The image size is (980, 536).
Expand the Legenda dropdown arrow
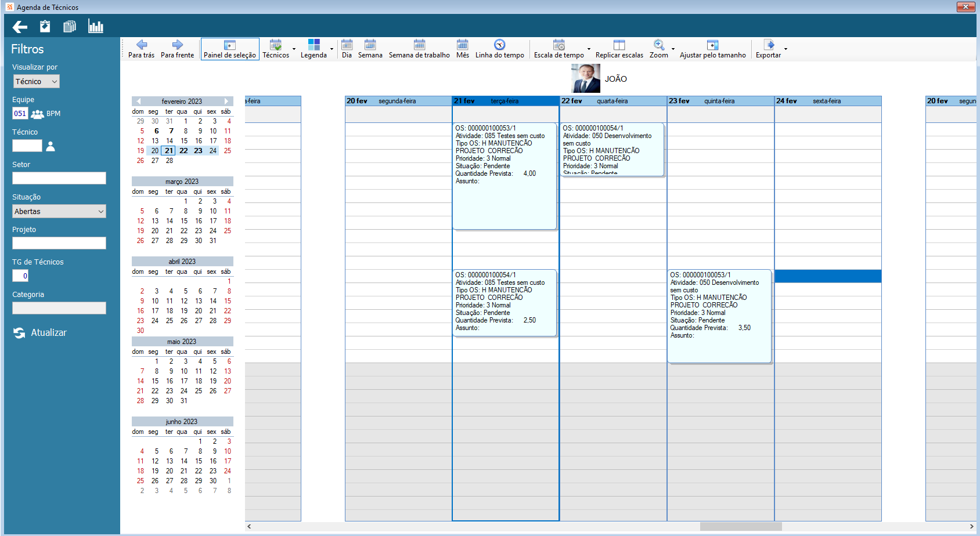332,49
